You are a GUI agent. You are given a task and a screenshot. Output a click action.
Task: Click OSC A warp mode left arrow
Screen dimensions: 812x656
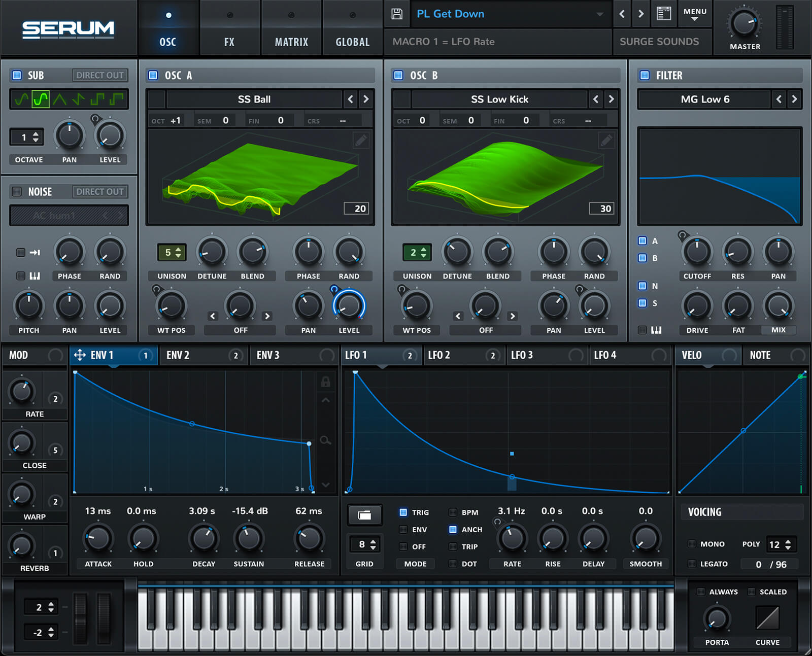click(213, 316)
